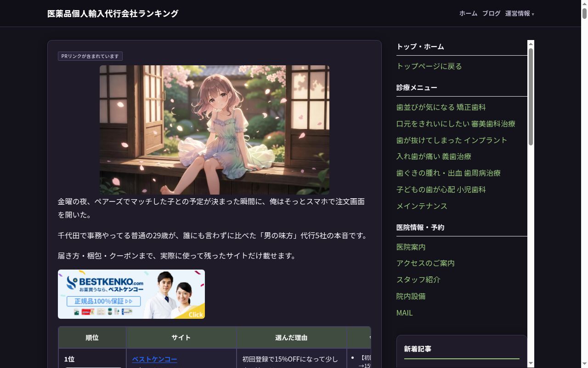Open メインテナンス sidebar link
Image resolution: width=588 pixels, height=368 pixels.
pyautogui.click(x=422, y=206)
